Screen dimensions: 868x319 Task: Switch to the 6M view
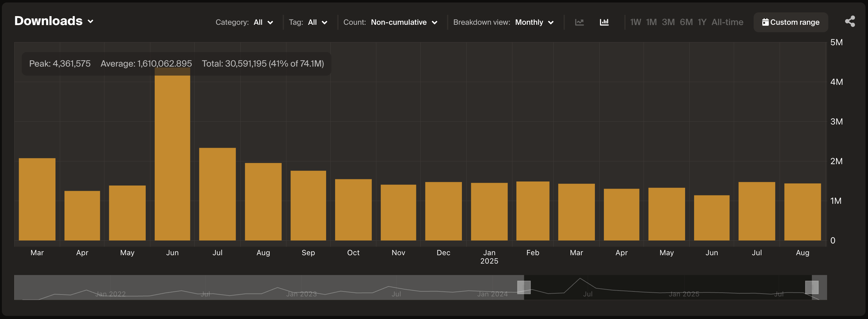coord(686,22)
